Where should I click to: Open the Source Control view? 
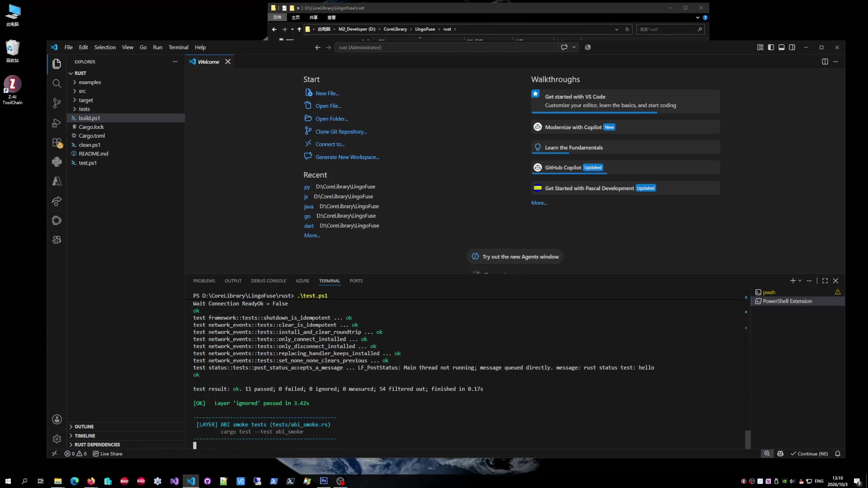tap(57, 103)
